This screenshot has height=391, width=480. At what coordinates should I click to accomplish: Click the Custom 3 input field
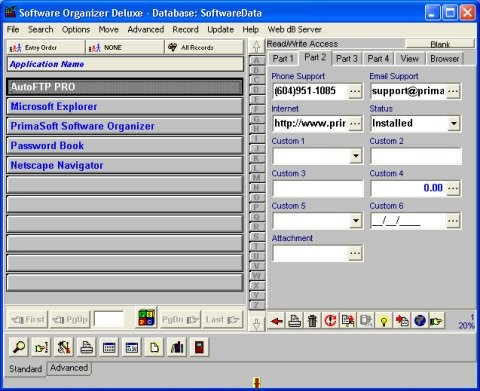click(x=318, y=188)
